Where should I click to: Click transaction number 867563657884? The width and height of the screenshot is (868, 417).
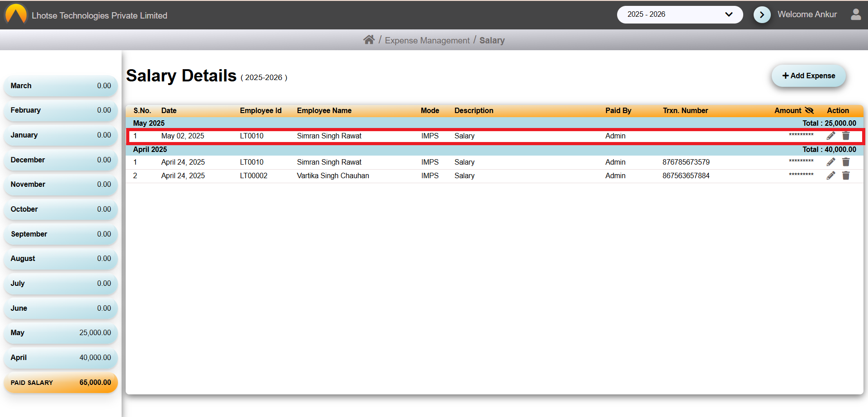click(686, 175)
